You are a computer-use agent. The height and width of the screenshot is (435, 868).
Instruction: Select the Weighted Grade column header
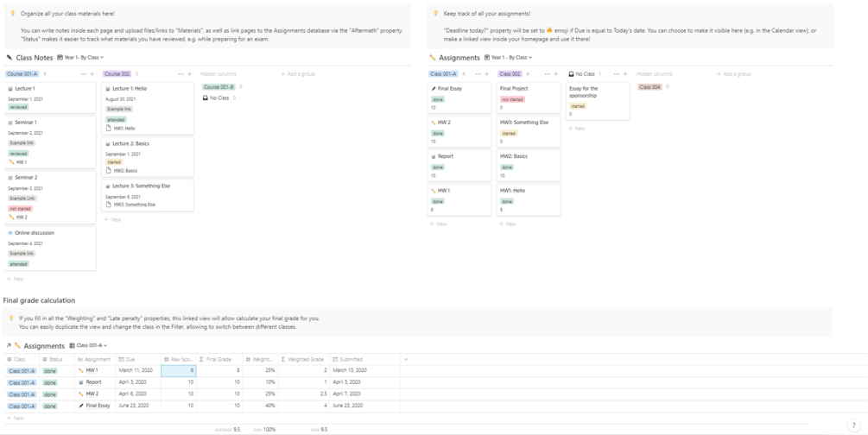click(x=302, y=359)
